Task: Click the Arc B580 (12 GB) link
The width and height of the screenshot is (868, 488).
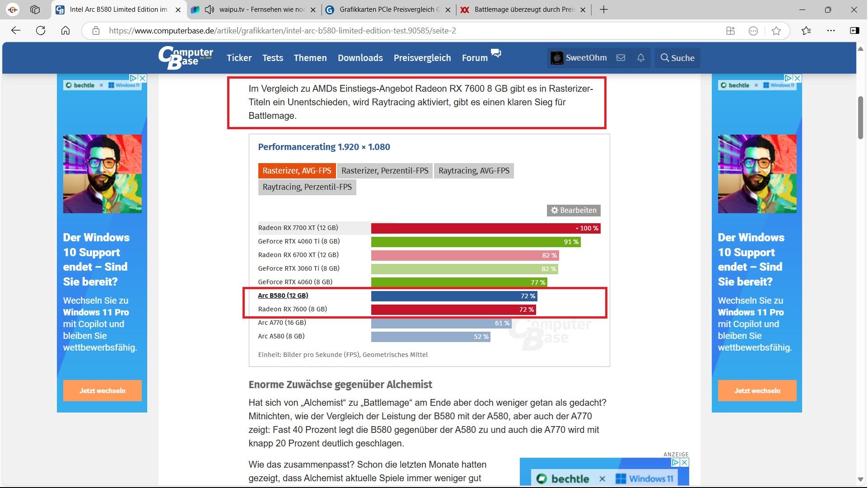Action: click(283, 296)
